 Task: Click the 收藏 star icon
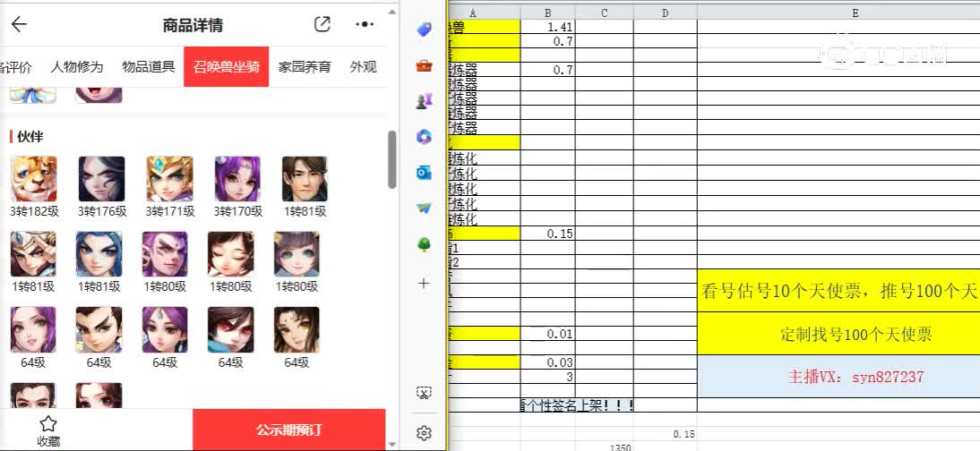coord(48,424)
